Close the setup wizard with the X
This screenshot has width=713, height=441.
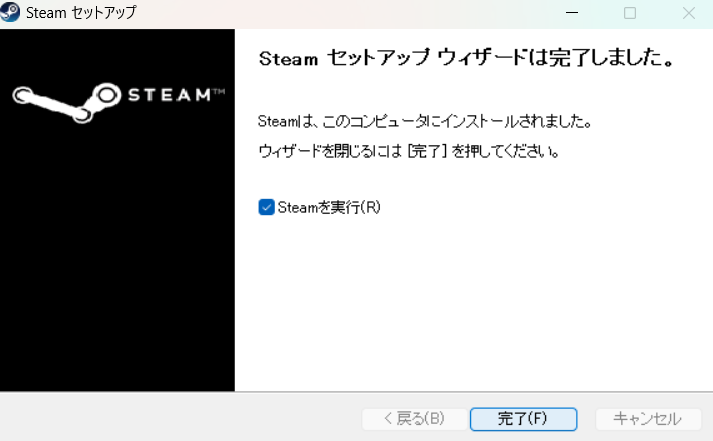[x=688, y=13]
